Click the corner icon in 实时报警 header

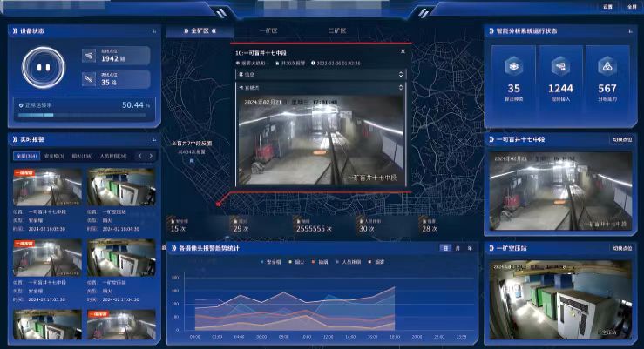point(154,140)
